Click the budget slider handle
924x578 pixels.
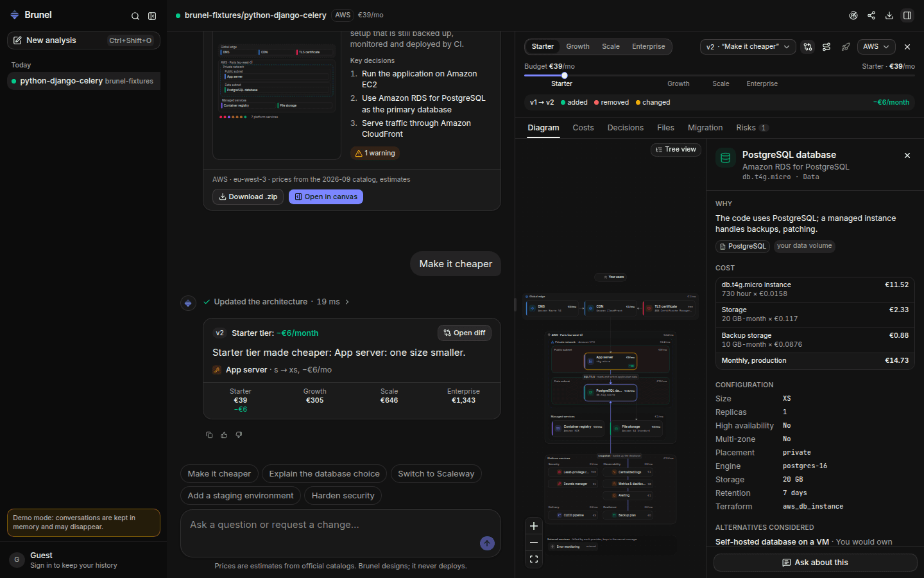565,76
